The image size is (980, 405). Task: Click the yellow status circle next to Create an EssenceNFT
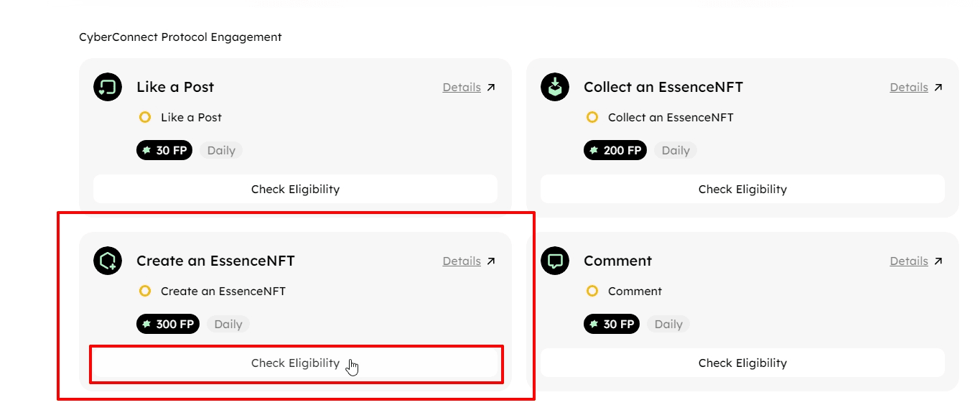tap(145, 291)
